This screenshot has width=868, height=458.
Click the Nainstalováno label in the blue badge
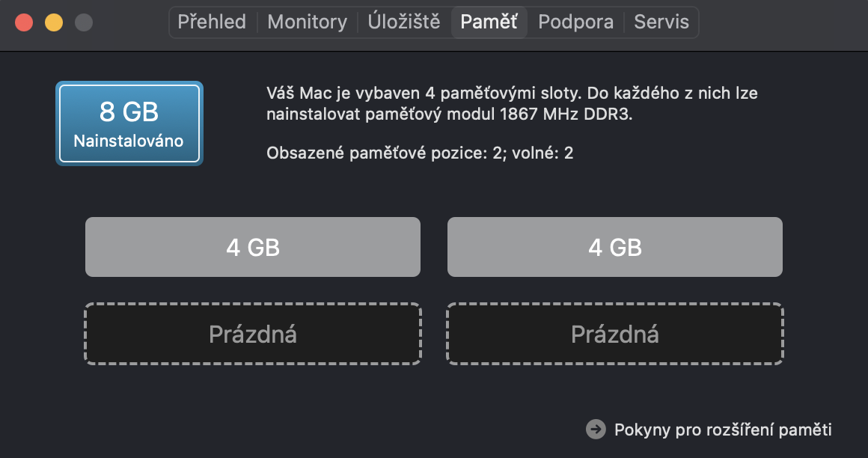(x=129, y=141)
